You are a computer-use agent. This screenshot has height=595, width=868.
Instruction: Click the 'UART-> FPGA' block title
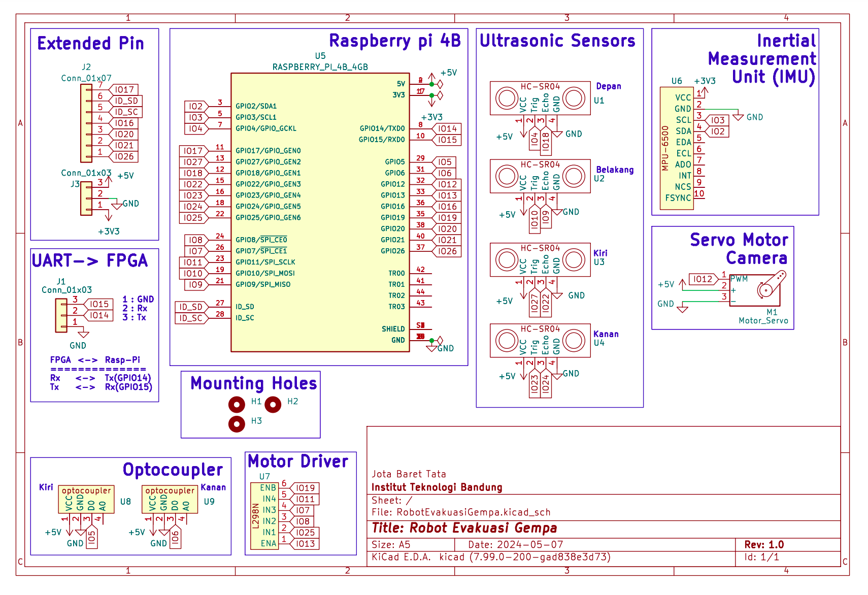[x=90, y=261]
